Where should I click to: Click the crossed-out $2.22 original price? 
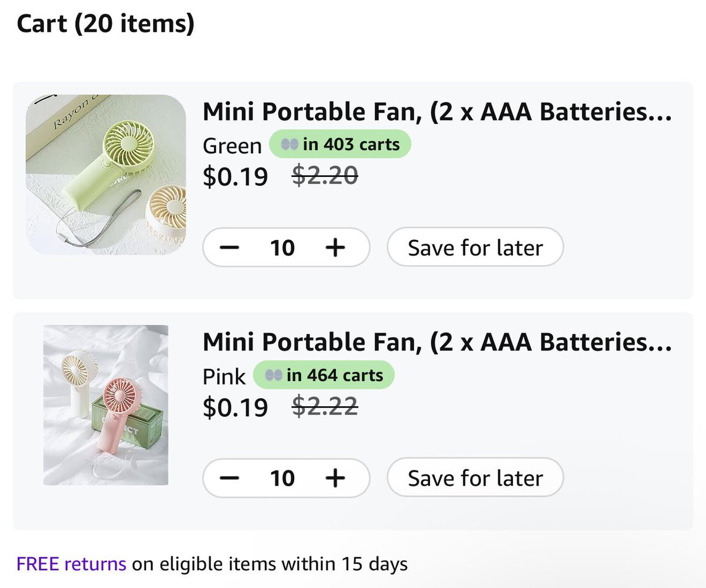[x=325, y=407]
